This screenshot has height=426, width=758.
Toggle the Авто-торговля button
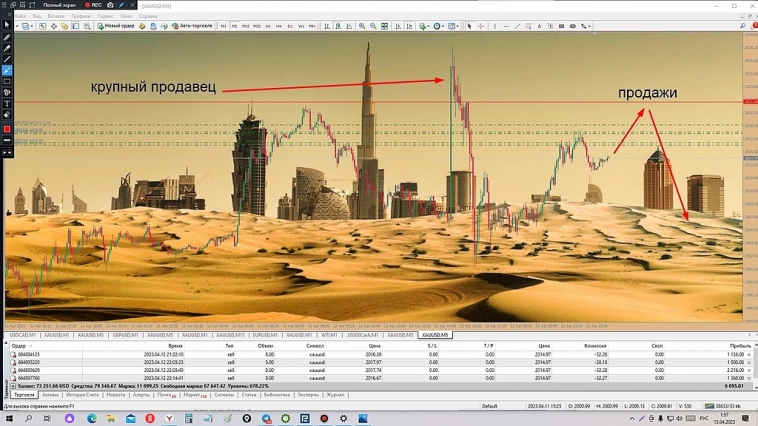point(192,26)
